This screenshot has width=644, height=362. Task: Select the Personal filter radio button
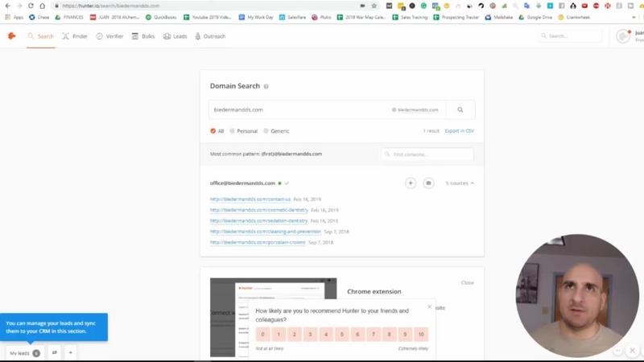pyautogui.click(x=232, y=131)
